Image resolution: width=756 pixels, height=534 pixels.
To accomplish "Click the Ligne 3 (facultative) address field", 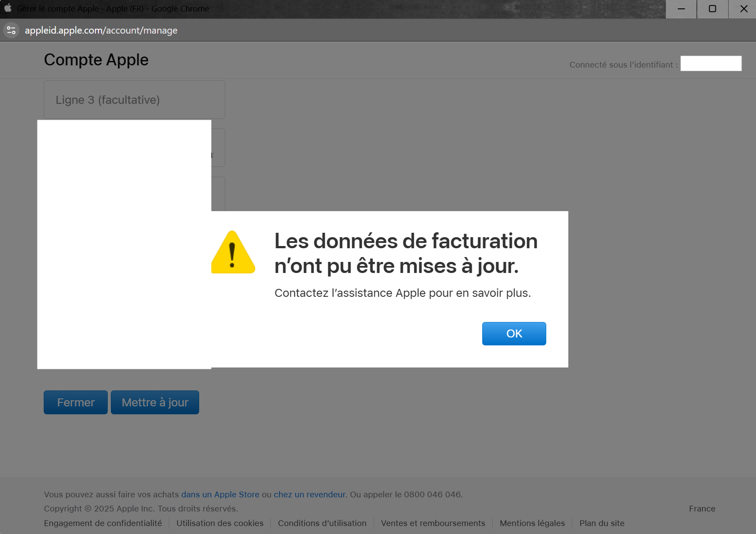I will click(134, 100).
